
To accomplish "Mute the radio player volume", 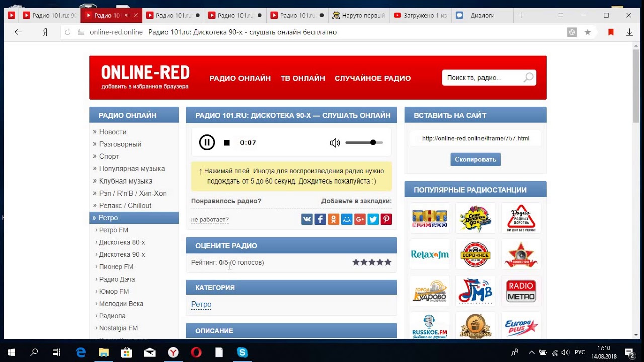I will coord(335,143).
